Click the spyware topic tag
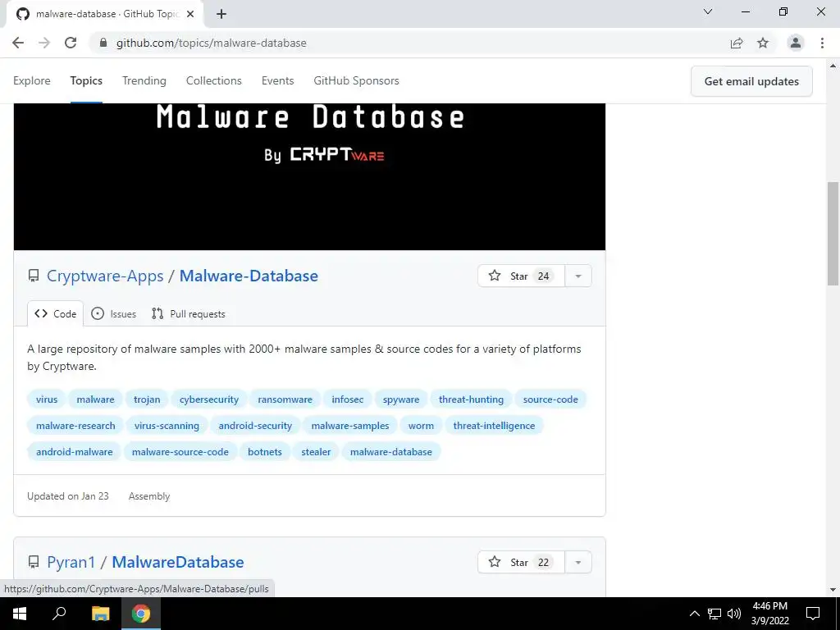The height and width of the screenshot is (630, 840). pos(400,399)
